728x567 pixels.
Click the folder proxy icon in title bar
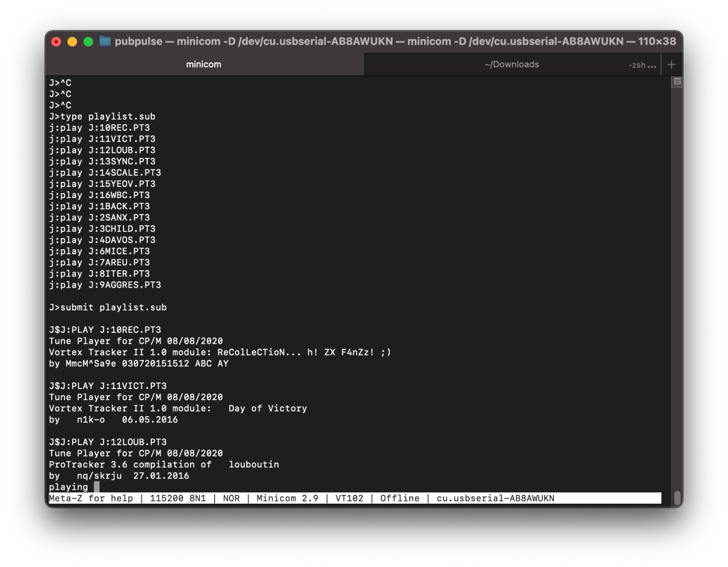click(x=105, y=41)
